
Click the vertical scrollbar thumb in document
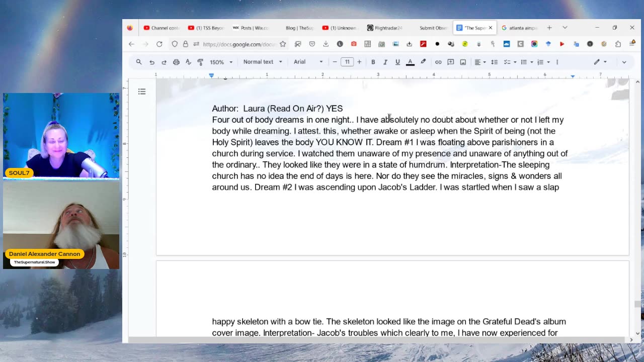(637, 304)
